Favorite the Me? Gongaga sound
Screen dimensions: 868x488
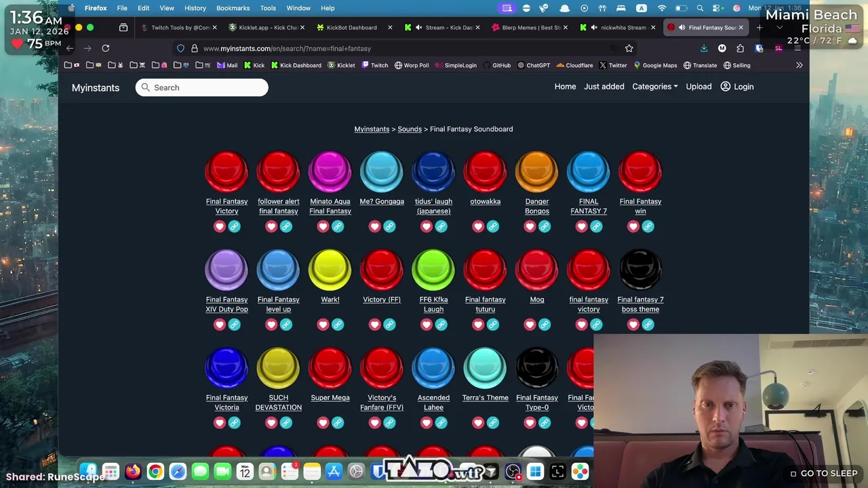coord(374,226)
